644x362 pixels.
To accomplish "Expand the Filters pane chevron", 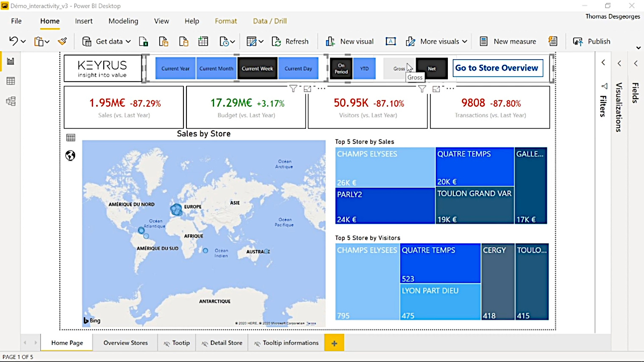I will [603, 63].
